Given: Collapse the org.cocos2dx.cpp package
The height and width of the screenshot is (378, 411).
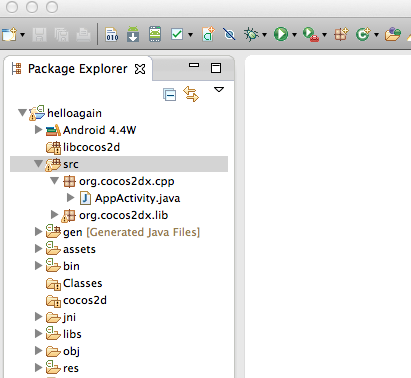Looking at the screenshot, I should 54,181.
